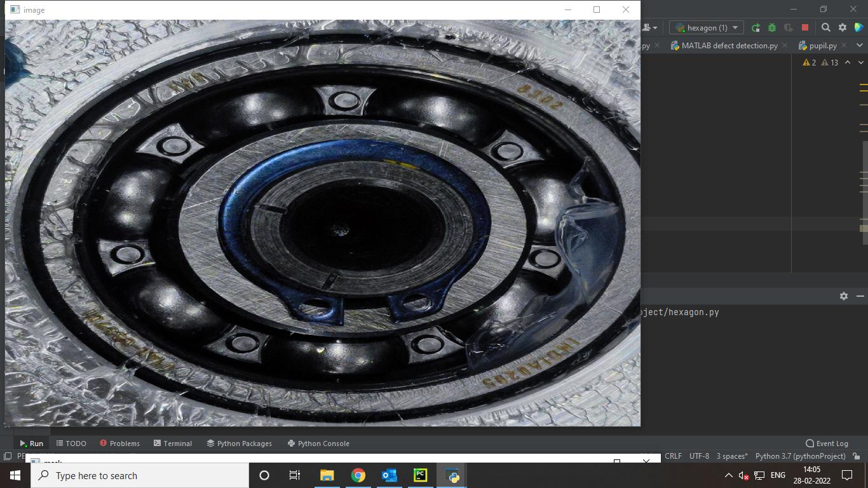Screen dimensions: 868x488
Task: Open the clock showing 14:05
Action: tap(812, 475)
